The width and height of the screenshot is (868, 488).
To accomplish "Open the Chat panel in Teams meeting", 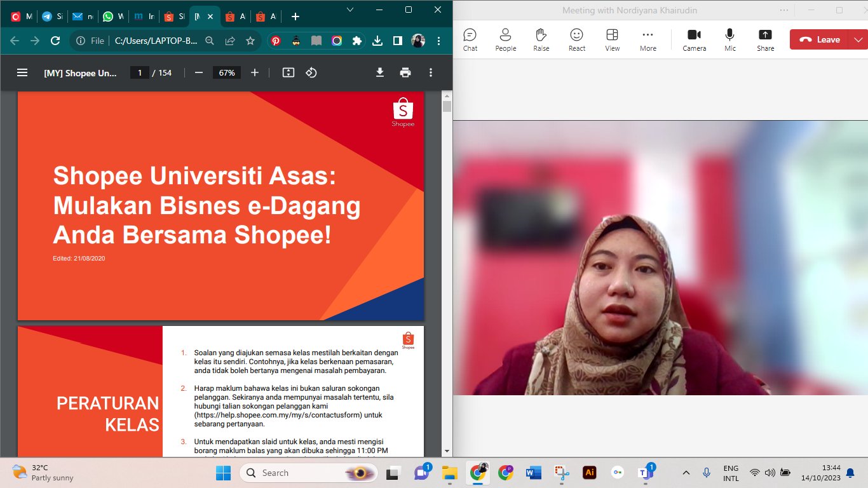I will 470,39.
